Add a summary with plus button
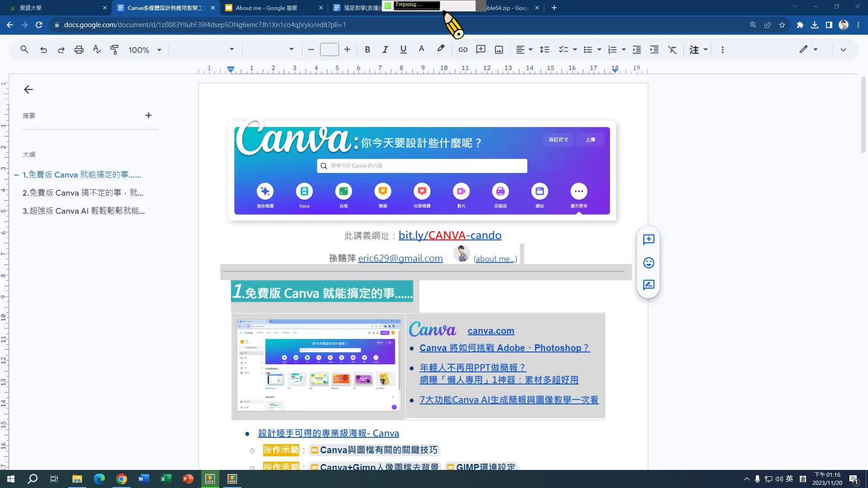This screenshot has width=868, height=488. pos(148,116)
